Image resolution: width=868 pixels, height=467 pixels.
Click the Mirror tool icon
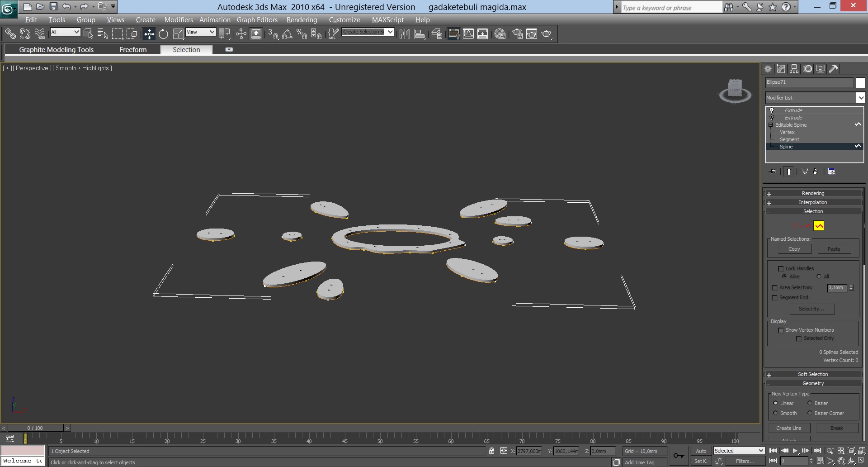[x=405, y=34]
